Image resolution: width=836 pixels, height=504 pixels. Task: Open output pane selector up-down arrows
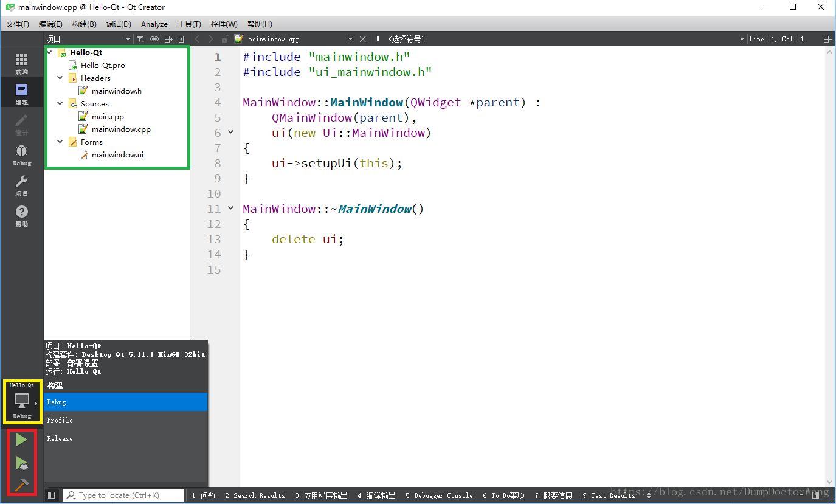pos(648,495)
